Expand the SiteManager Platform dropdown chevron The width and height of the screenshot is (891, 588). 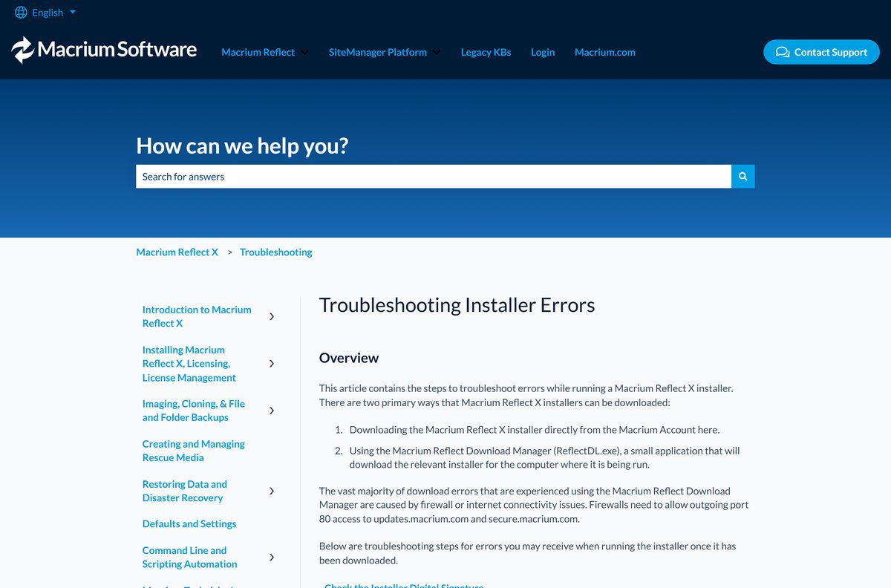pyautogui.click(x=437, y=53)
